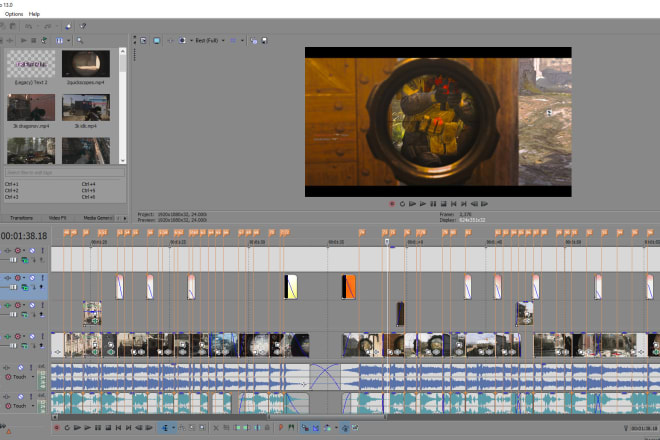Click pause button under the video preview
Viewport: 660px width, 440px height.
(x=433, y=204)
